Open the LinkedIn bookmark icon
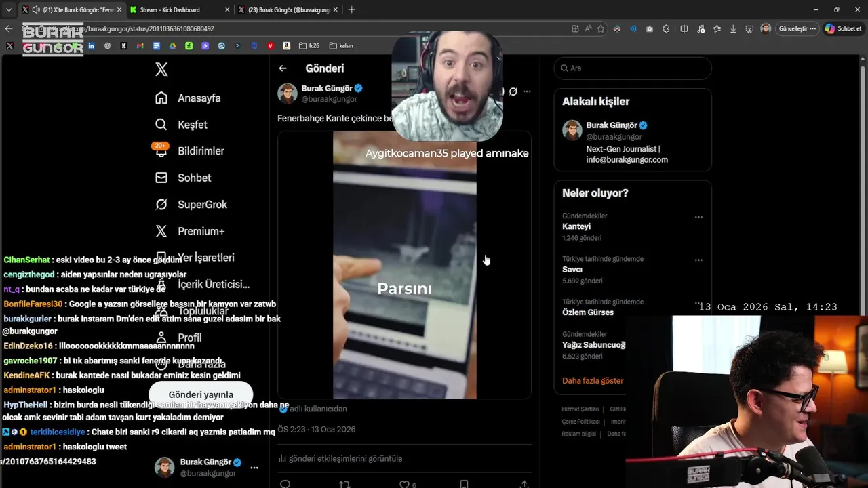The image size is (868, 488). click(x=91, y=46)
